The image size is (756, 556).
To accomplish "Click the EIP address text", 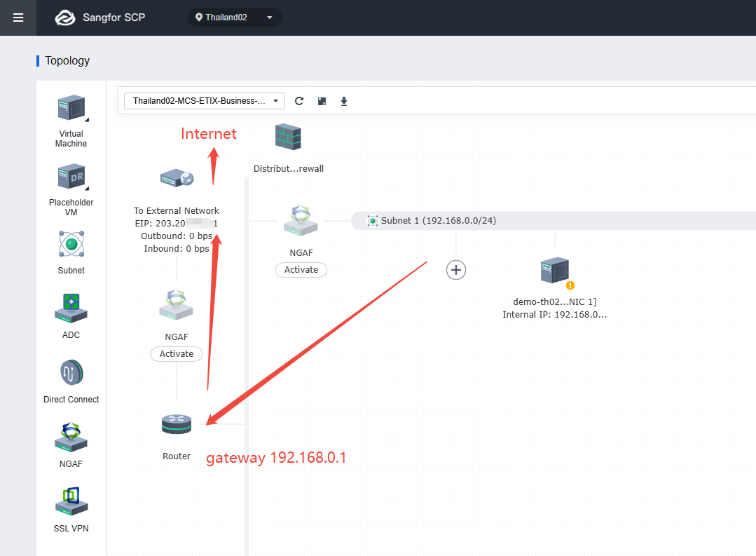I will pyautogui.click(x=177, y=224).
